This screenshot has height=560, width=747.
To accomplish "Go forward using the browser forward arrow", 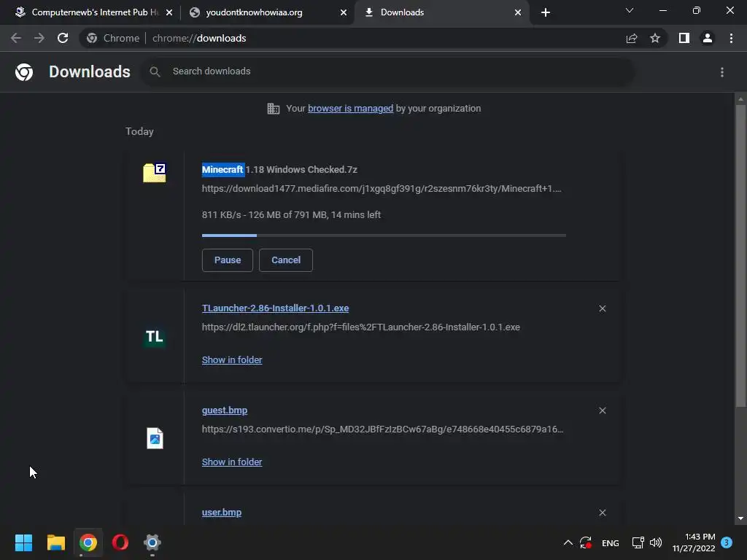I will (x=39, y=38).
